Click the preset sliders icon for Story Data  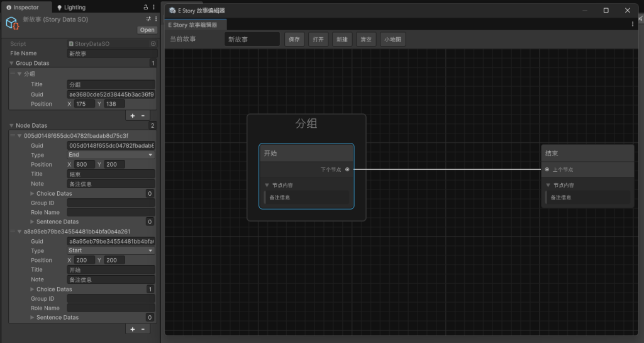[148, 20]
